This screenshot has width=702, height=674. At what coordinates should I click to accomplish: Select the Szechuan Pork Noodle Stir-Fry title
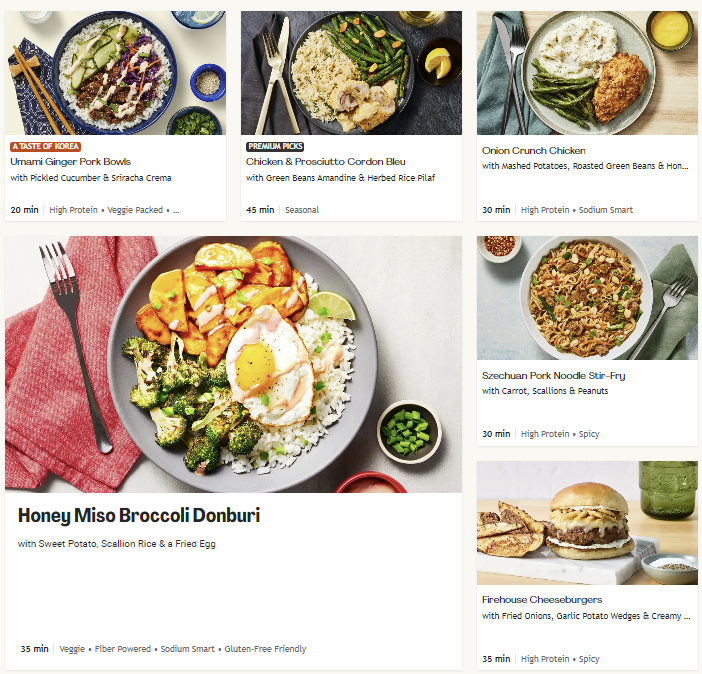[553, 376]
